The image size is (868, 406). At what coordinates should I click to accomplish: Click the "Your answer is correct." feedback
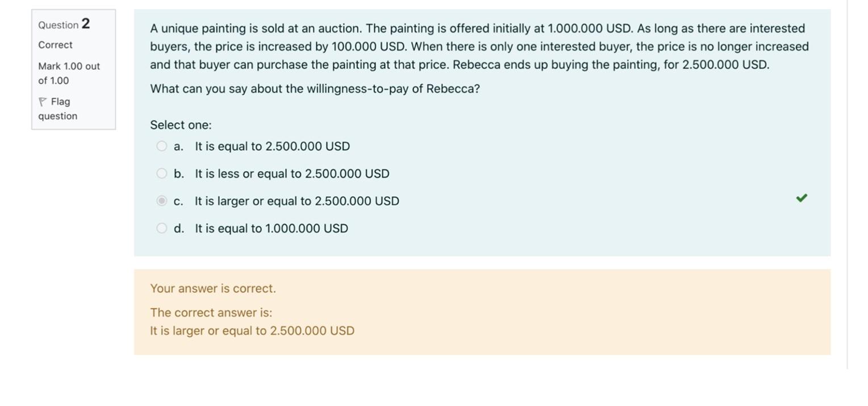[x=212, y=288]
